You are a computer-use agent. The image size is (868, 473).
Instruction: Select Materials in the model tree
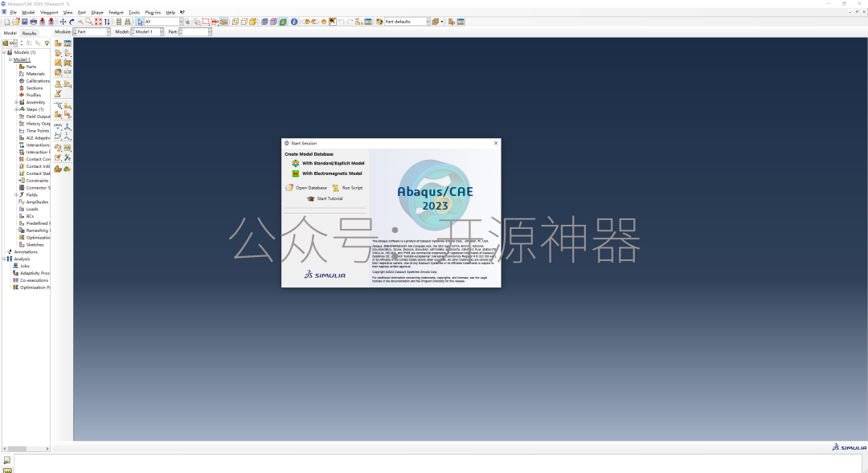point(35,74)
